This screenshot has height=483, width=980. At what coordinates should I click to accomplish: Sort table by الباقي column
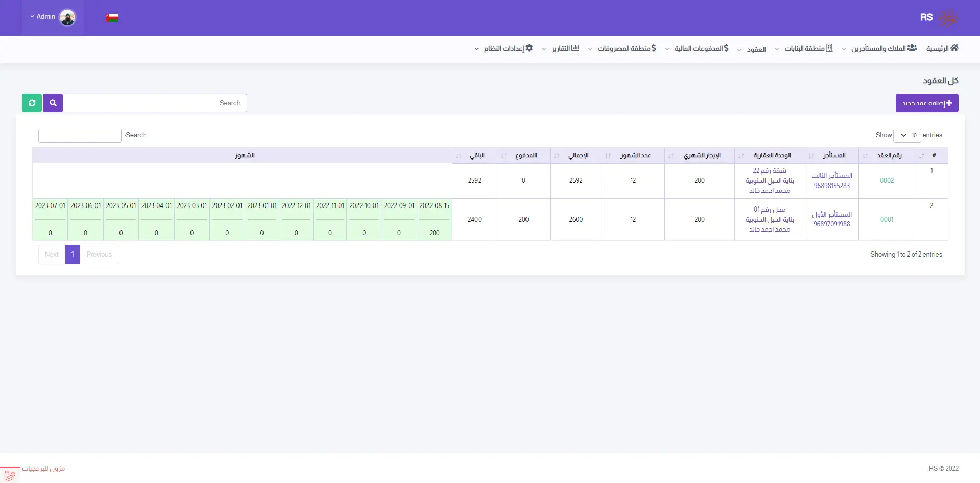(x=476, y=155)
